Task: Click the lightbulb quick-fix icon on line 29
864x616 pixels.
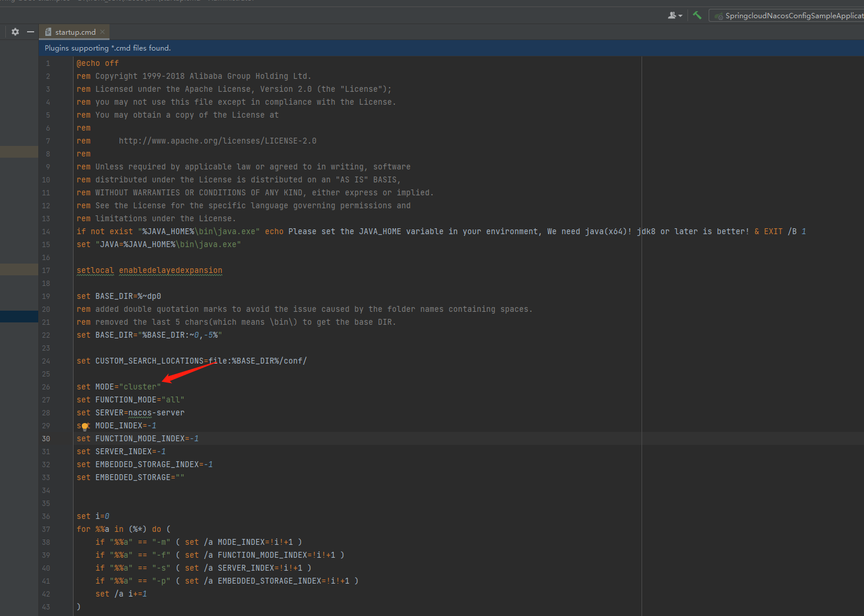Action: (x=84, y=426)
